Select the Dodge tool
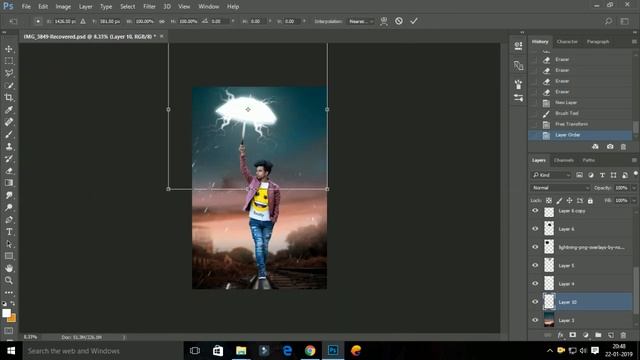 pyautogui.click(x=9, y=207)
